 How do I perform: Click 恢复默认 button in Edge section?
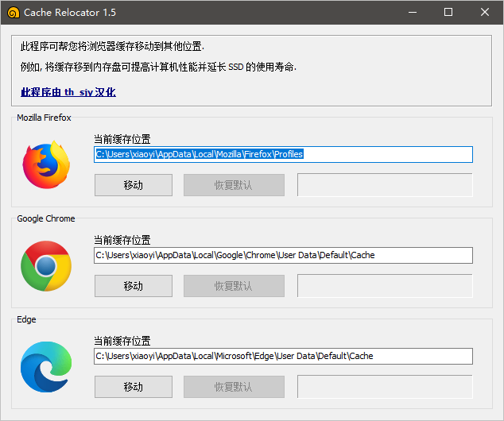(x=234, y=387)
